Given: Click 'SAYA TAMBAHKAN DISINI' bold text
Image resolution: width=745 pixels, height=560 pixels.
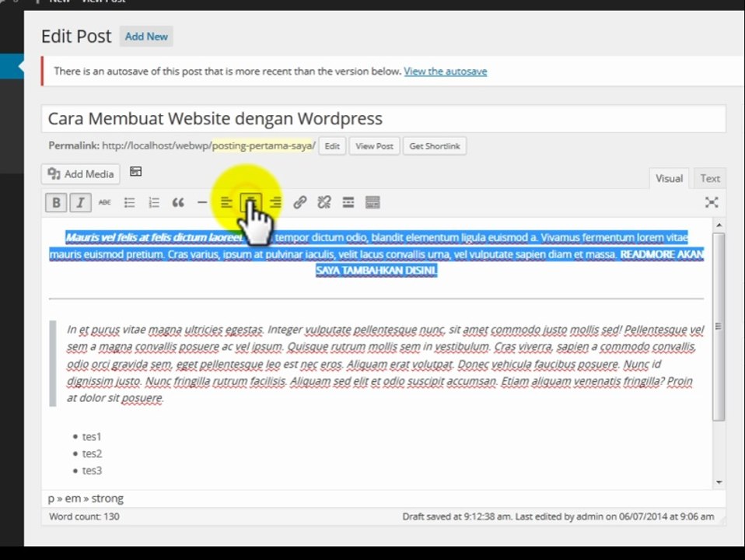Looking at the screenshot, I should [x=376, y=271].
